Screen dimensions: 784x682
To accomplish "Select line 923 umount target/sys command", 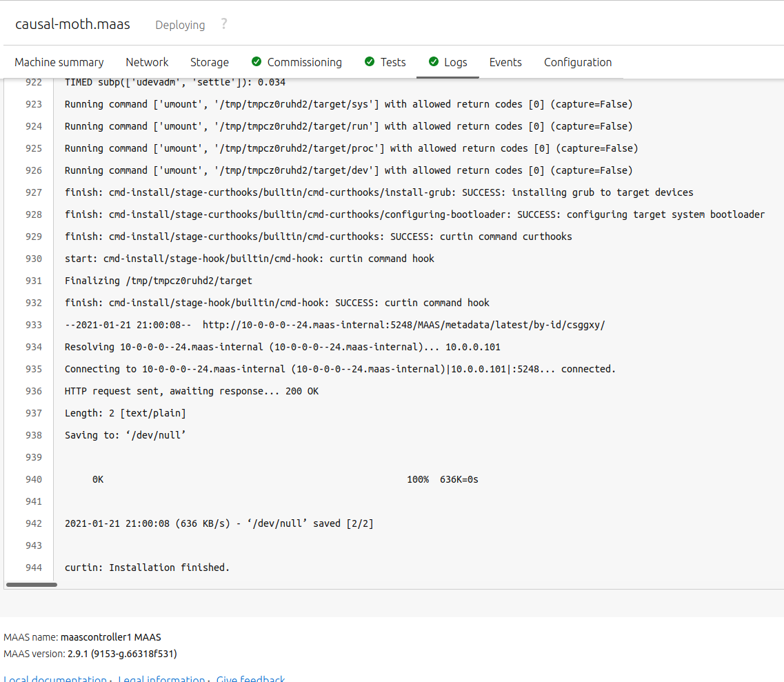I will [348, 104].
